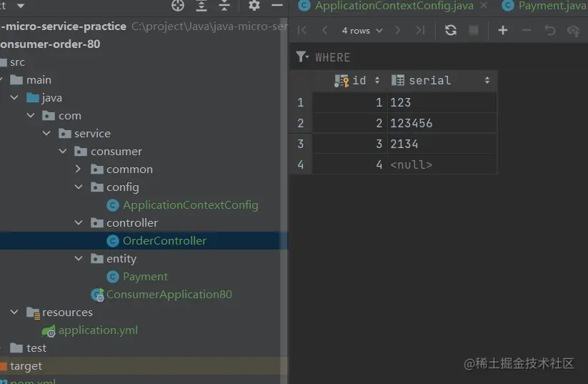
Task: Click the submit/preview changes icon at toolbar end
Action: tap(574, 31)
